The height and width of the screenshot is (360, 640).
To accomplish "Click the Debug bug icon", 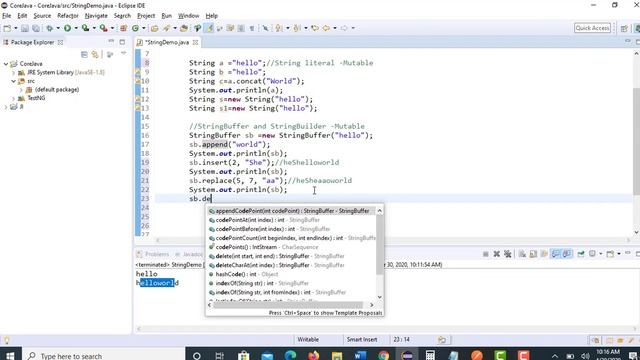I will (x=49, y=28).
